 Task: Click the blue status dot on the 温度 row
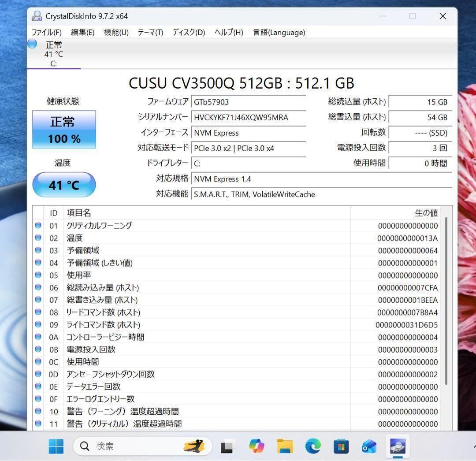(x=38, y=238)
